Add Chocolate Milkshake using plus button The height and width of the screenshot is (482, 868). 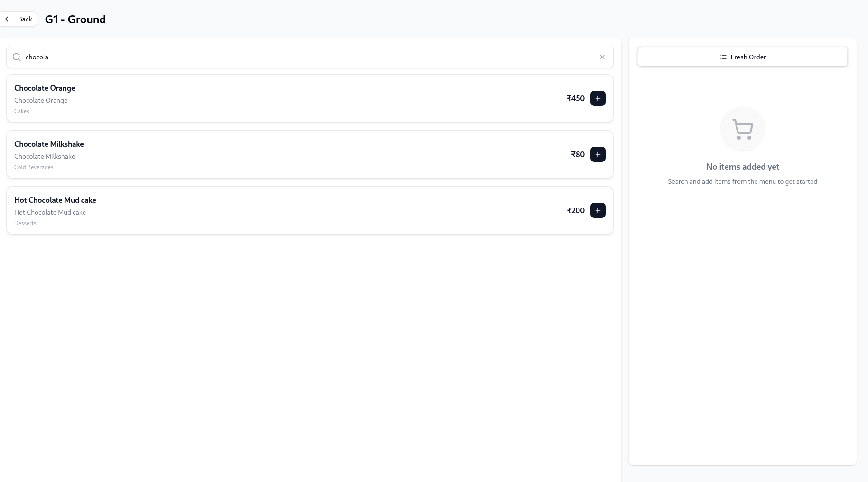click(x=597, y=154)
